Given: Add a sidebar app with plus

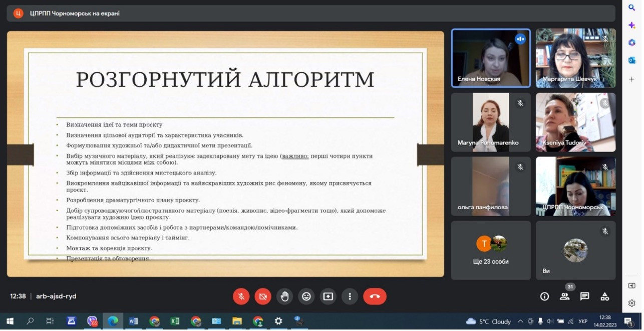Looking at the screenshot, I should [x=632, y=79].
